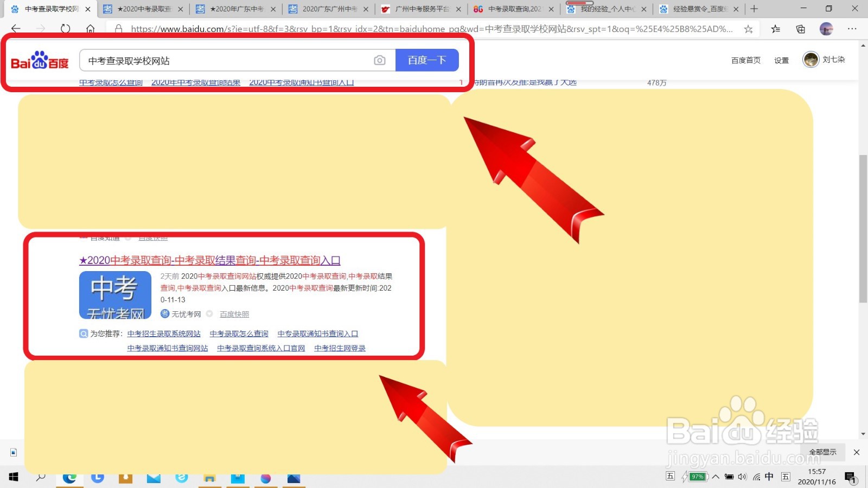The height and width of the screenshot is (488, 868).
Task: Open ★2020中考录取查询 result title link
Action: (210, 260)
